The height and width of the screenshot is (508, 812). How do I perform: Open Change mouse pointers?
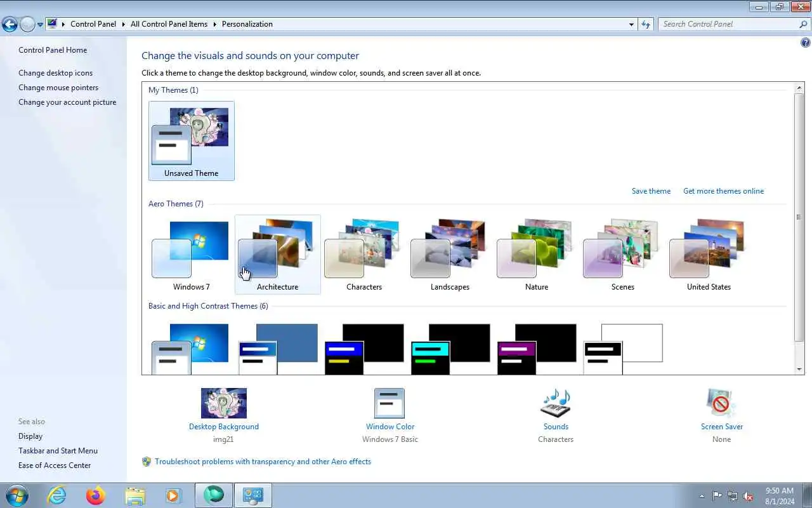pyautogui.click(x=58, y=88)
